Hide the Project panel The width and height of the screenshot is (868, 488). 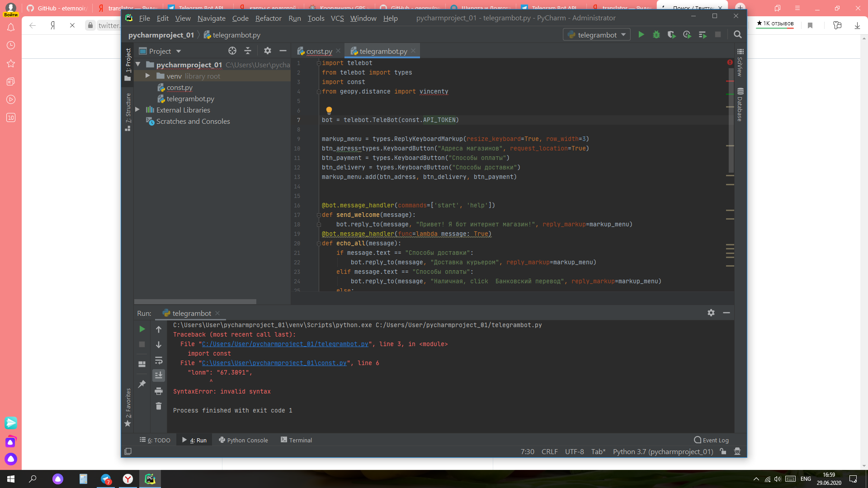pyautogui.click(x=283, y=51)
